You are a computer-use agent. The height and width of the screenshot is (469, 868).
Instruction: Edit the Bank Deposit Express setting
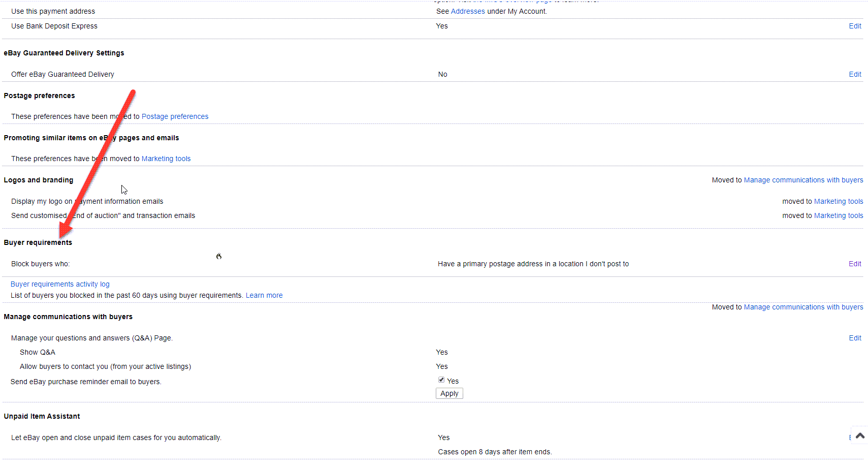[x=855, y=26]
